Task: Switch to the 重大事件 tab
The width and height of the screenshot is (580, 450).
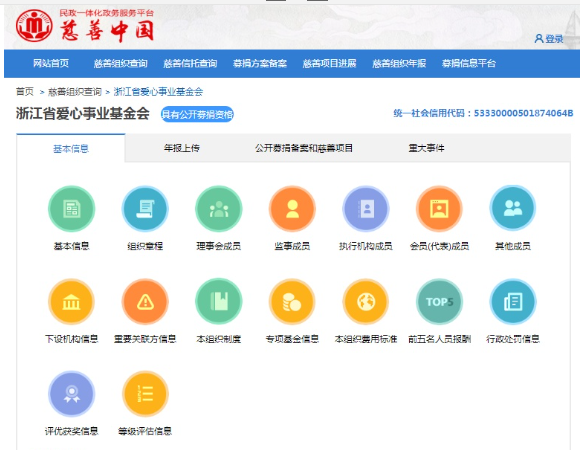Action: click(x=426, y=148)
